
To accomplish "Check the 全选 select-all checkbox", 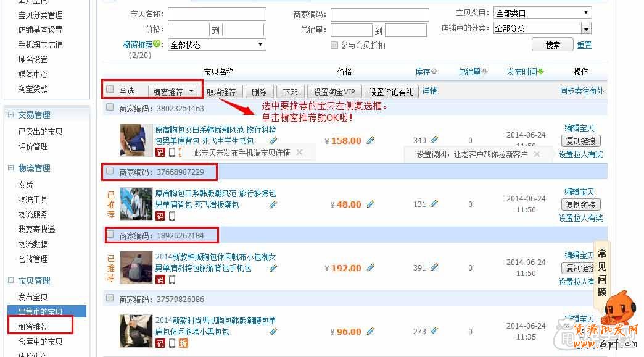I will (x=111, y=90).
